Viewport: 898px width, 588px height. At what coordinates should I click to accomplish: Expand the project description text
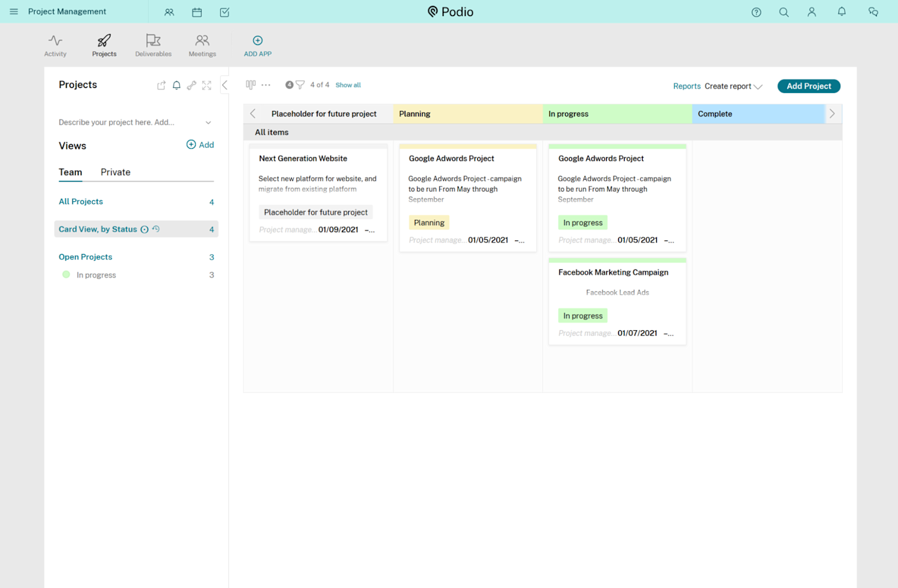click(208, 122)
